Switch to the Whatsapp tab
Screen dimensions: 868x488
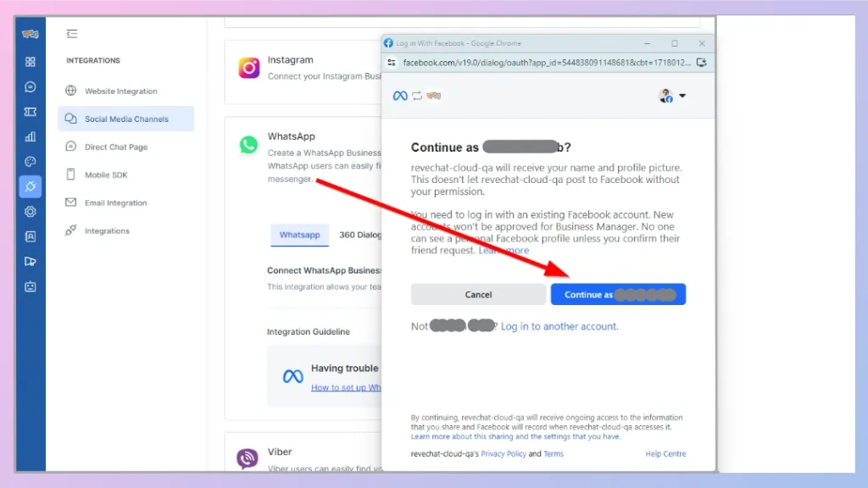pos(299,235)
